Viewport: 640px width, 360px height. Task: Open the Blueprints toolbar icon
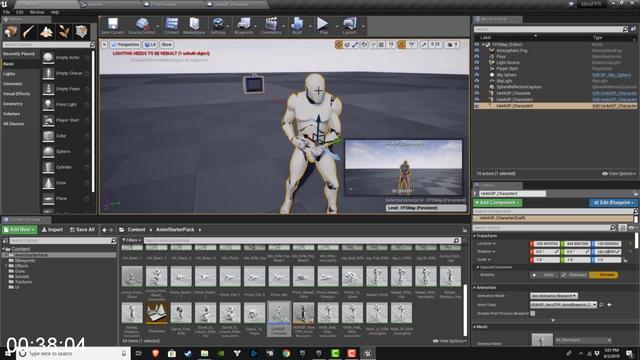click(244, 26)
